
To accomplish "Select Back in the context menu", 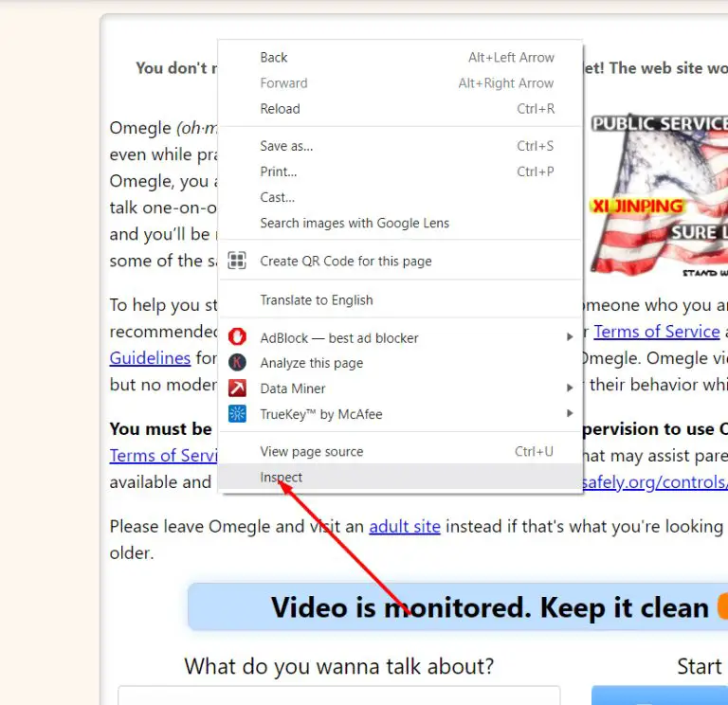I will [274, 58].
